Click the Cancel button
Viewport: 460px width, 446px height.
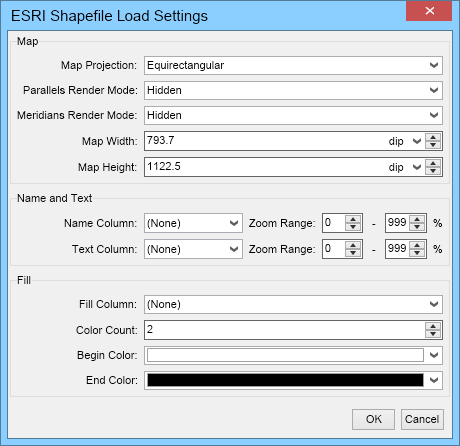tap(422, 419)
